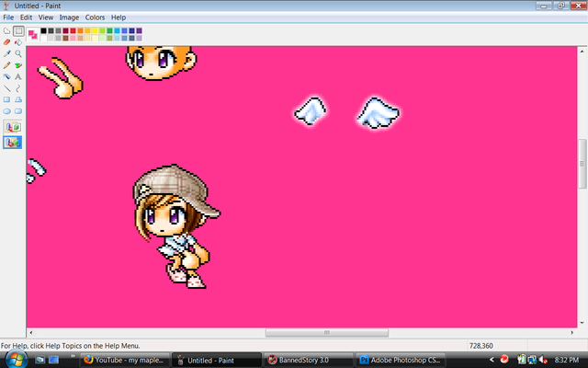Switch to the BannedStory 3.0 taskbar window
This screenshot has height=368, width=588.
(309, 360)
